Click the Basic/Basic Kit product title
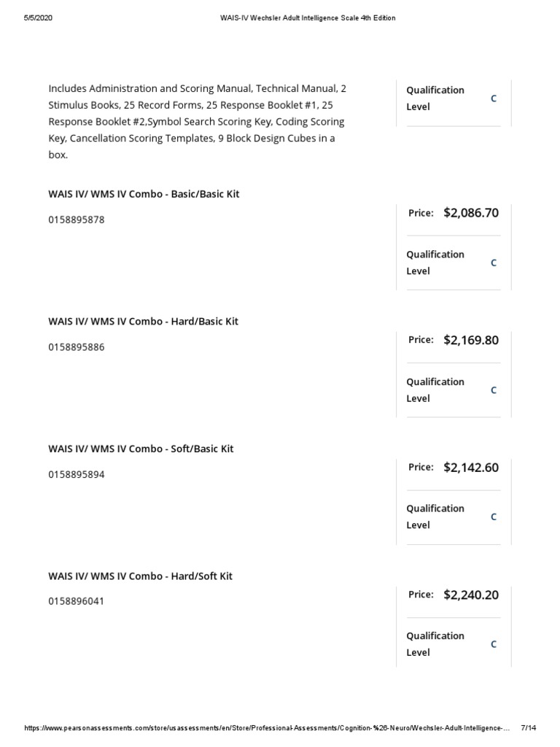This screenshot has width=560, height=747. coord(144,194)
